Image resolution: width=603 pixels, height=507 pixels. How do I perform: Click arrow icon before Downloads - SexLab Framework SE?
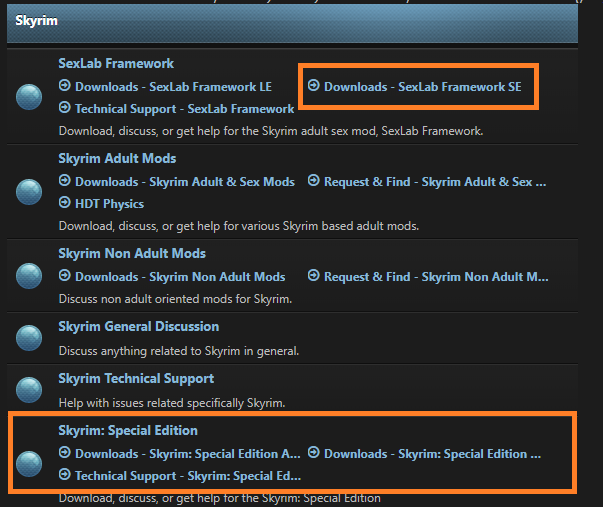tap(313, 85)
